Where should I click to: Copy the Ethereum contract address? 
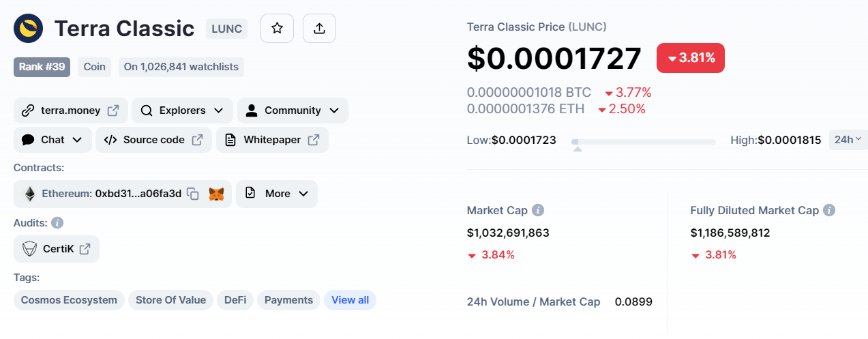(x=193, y=194)
